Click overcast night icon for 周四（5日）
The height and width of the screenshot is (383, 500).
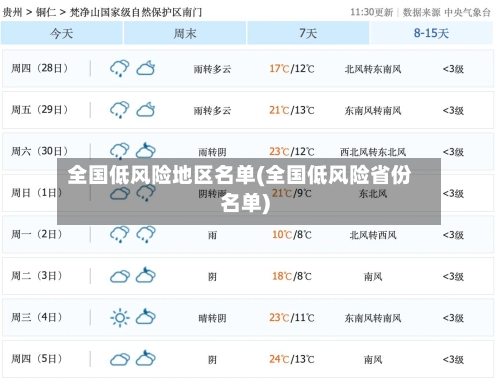pyautogui.click(x=146, y=358)
